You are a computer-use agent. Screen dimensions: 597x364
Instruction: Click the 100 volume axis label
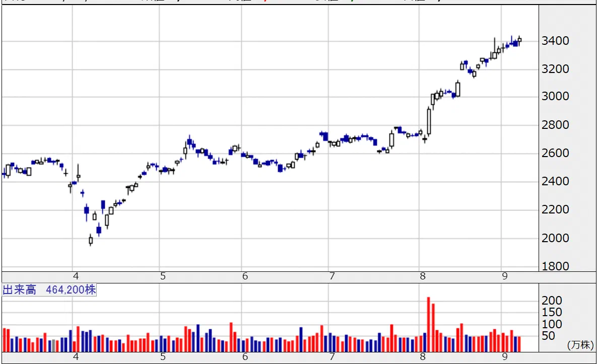pos(552,324)
